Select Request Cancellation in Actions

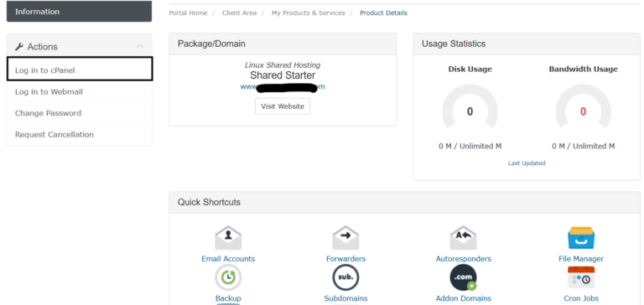point(80,135)
